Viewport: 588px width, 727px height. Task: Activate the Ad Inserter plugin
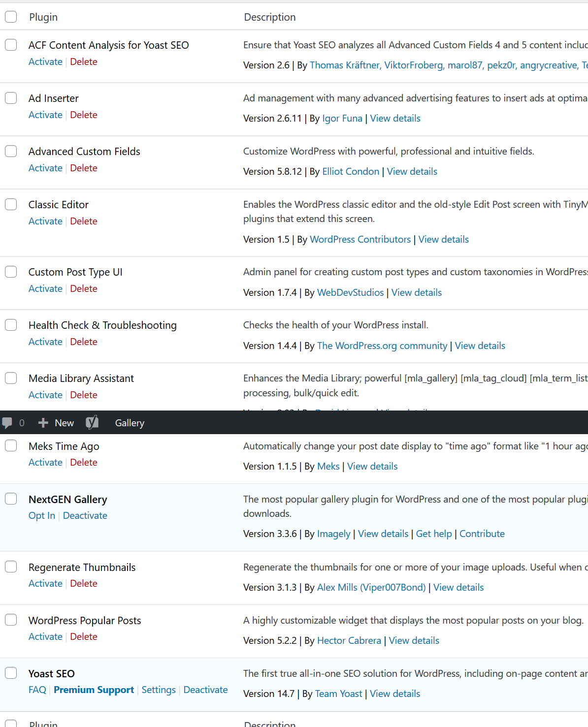pos(45,115)
